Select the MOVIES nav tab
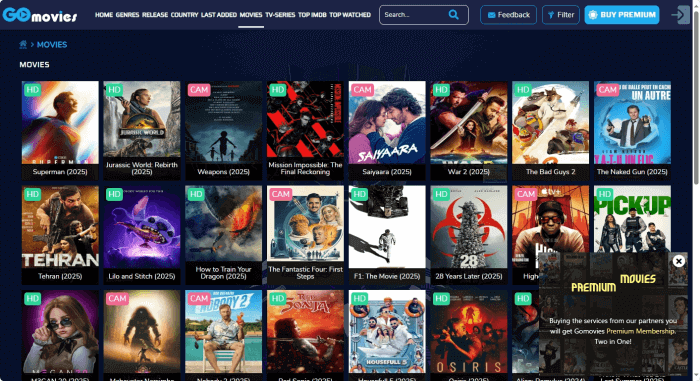Viewport: 700px width, 381px height. pyautogui.click(x=251, y=15)
